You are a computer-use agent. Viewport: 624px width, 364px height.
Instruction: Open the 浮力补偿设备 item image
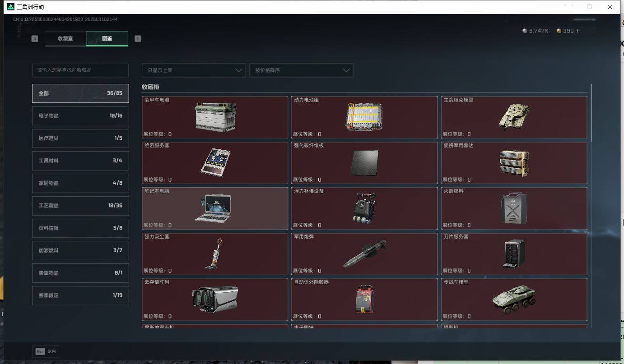(x=364, y=208)
